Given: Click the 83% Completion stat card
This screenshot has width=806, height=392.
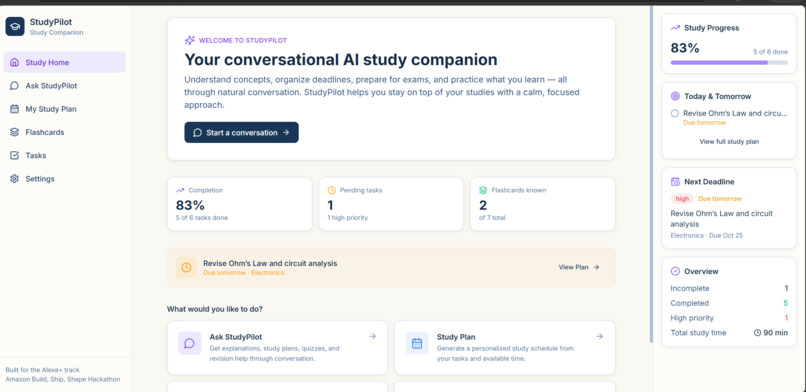Looking at the screenshot, I should pos(240,204).
